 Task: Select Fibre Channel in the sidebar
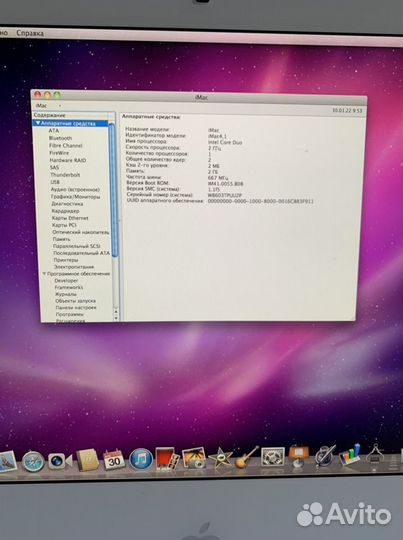pyautogui.click(x=65, y=145)
